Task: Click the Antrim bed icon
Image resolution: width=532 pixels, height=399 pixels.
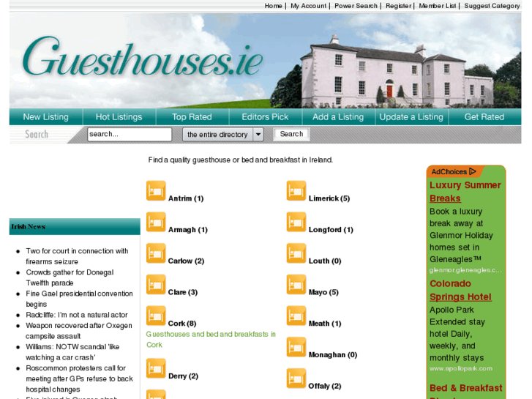Action: click(x=156, y=191)
